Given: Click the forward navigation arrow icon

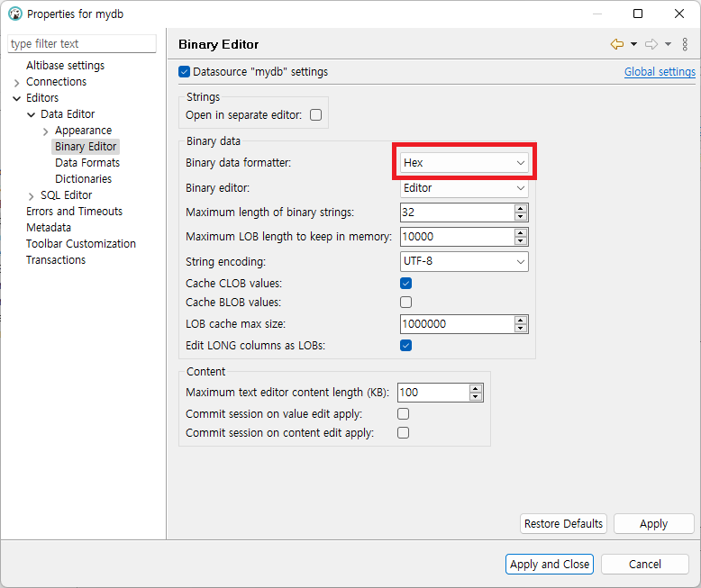Looking at the screenshot, I should pos(651,44).
